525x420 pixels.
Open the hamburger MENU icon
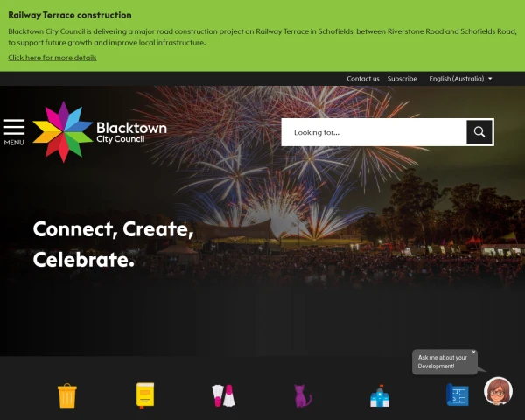click(x=14, y=132)
